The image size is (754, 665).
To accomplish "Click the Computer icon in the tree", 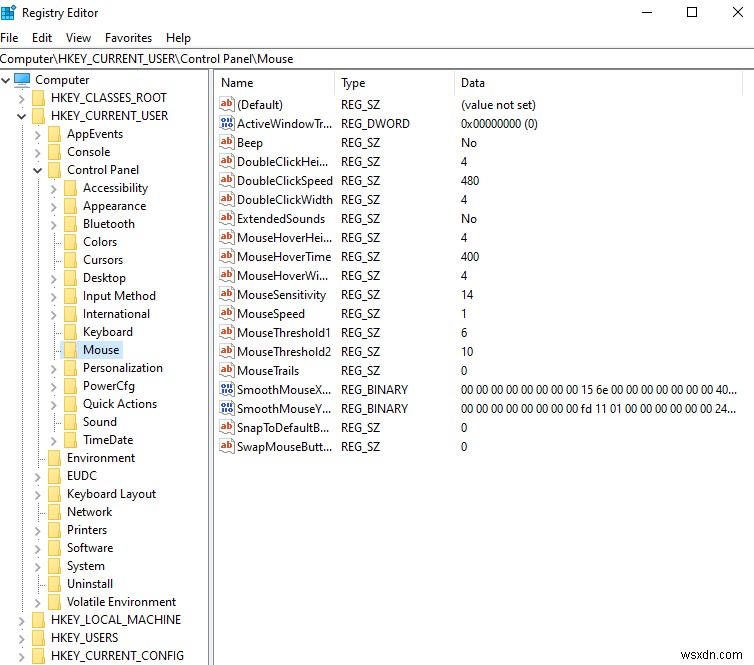I will [x=22, y=80].
